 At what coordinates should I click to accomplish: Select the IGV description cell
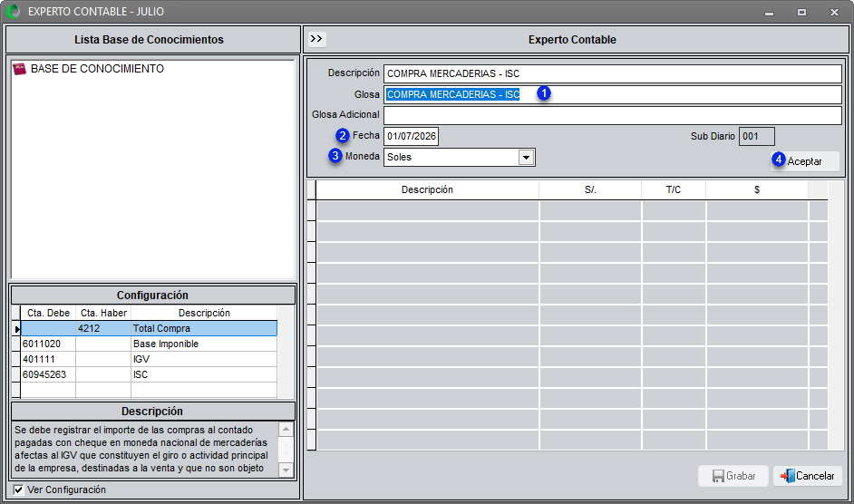point(204,359)
